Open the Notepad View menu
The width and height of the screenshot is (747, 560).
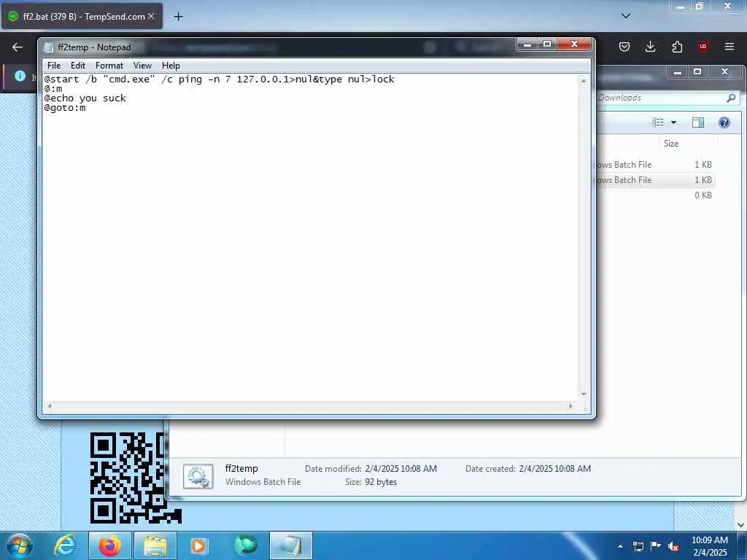(x=142, y=66)
